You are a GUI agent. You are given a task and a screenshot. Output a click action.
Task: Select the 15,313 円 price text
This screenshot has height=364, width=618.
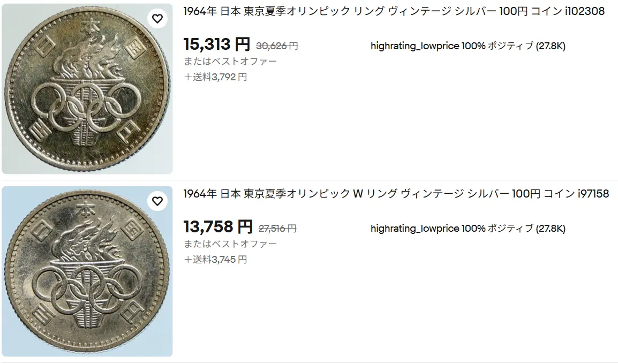[x=216, y=45]
